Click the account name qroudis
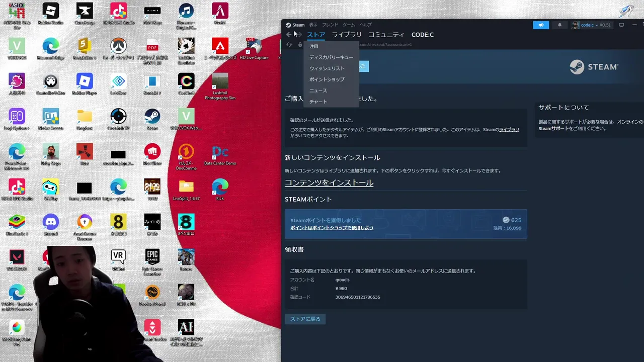 pos(342,280)
